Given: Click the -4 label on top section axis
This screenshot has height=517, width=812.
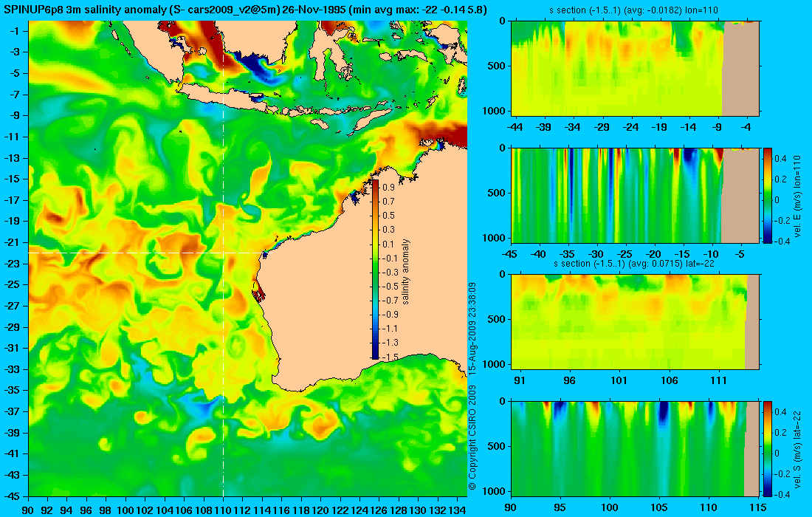Looking at the screenshot, I should (x=746, y=127).
